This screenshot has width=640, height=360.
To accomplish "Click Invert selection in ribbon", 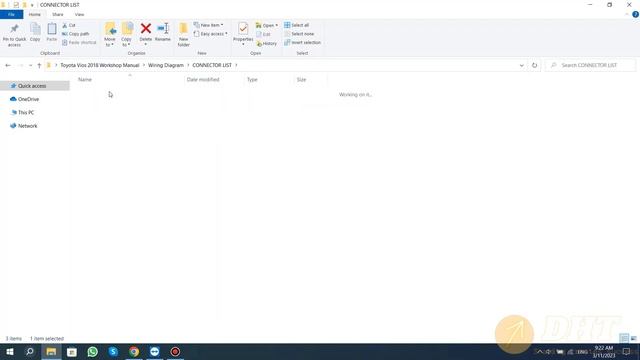I will (x=302, y=42).
